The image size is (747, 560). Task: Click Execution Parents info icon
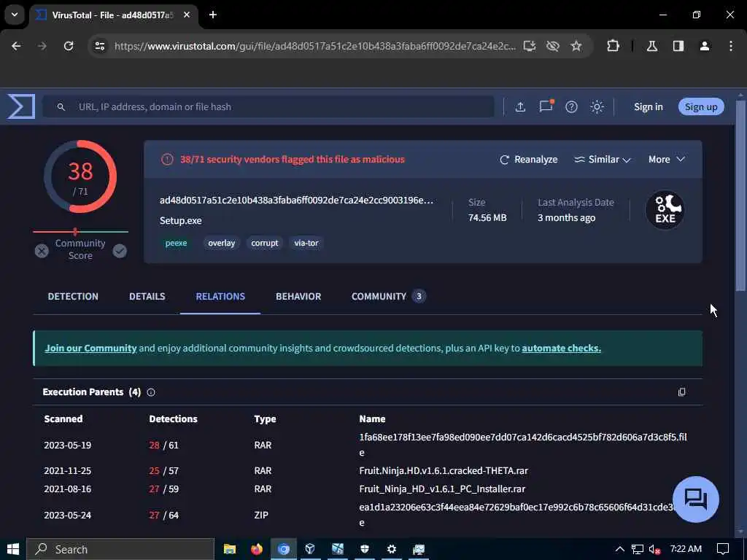(x=151, y=392)
